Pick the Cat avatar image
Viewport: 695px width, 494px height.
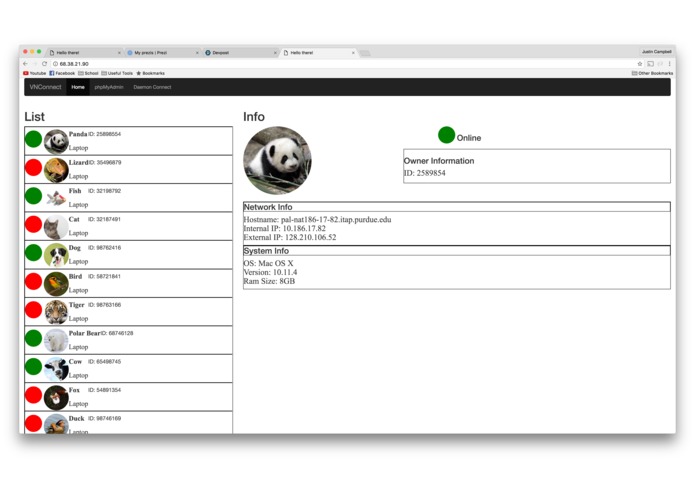coord(56,227)
